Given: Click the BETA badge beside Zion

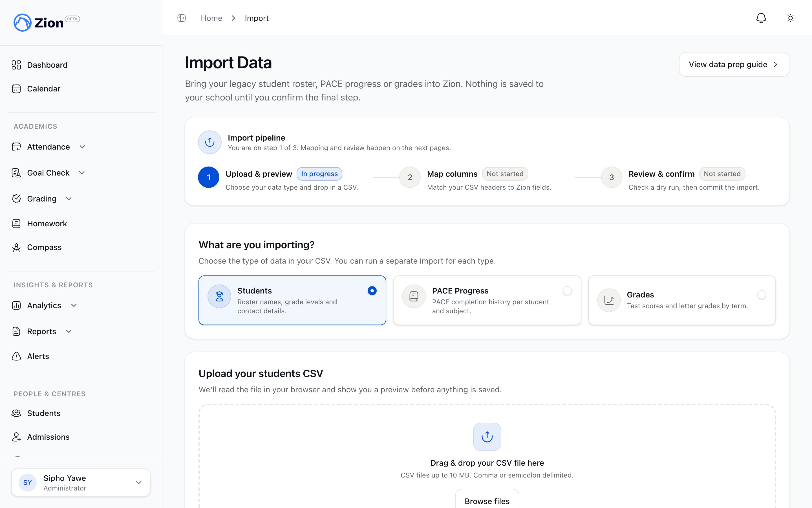Looking at the screenshot, I should point(72,19).
